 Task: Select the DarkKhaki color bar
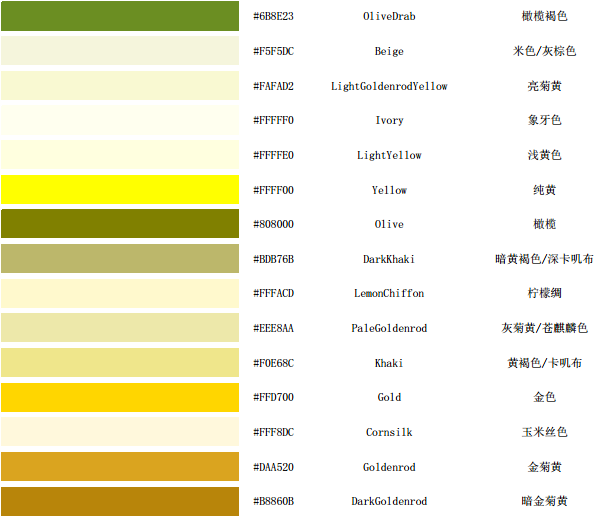click(x=120, y=259)
